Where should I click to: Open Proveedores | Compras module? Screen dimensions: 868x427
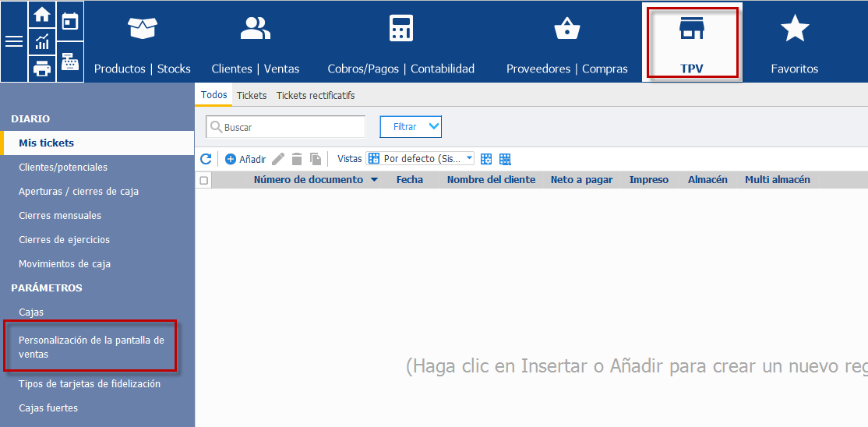click(x=567, y=44)
